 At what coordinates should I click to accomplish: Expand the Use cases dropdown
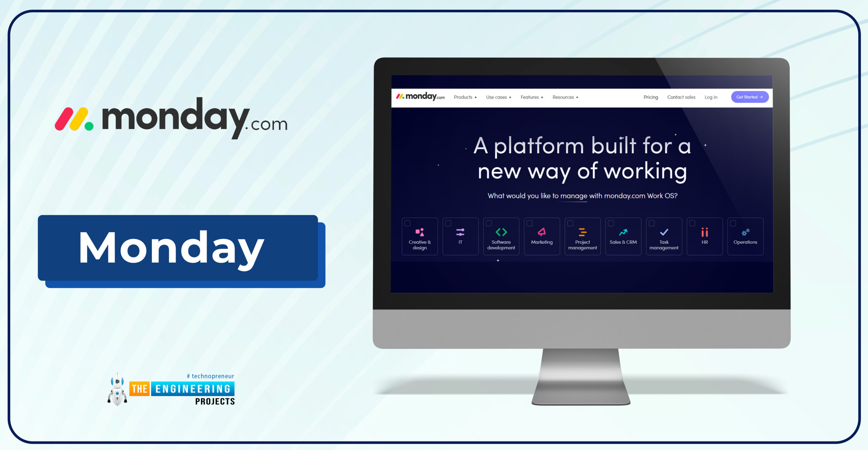498,97
